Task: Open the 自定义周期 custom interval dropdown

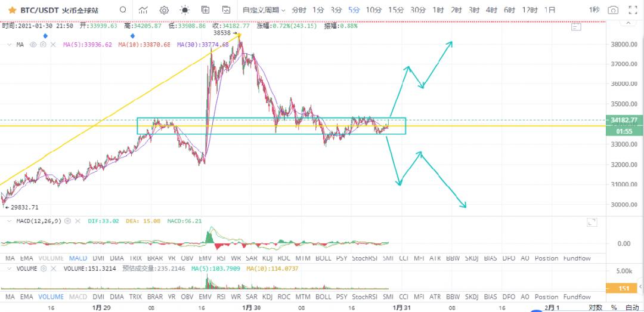Action: click(x=264, y=10)
